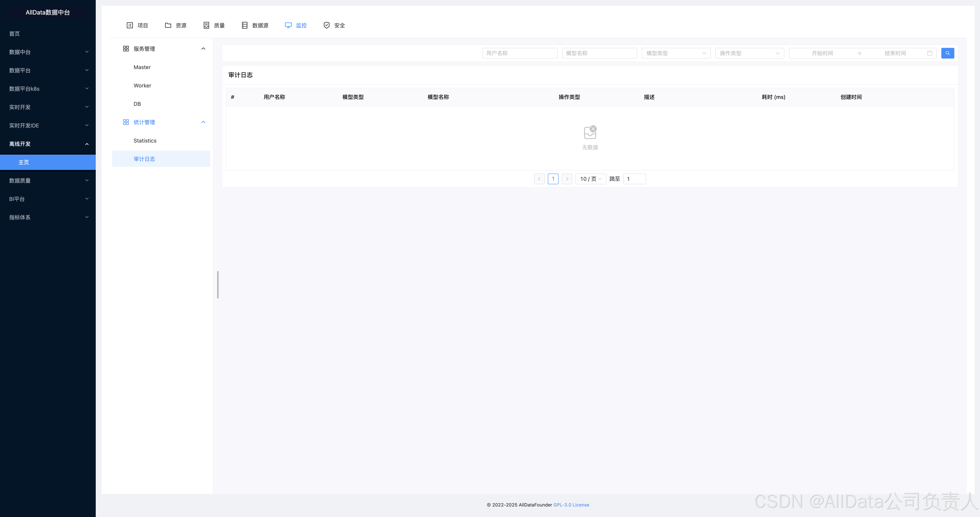
Task: Collapse the 统计管理 menu section
Action: pos(203,122)
